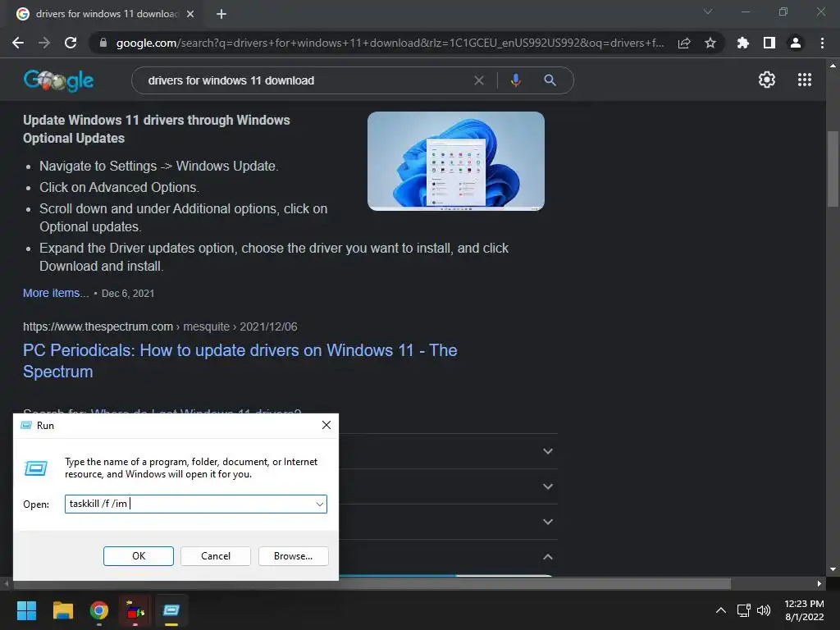Image resolution: width=840 pixels, height=630 pixels.
Task: Open the network tray icon
Action: click(743, 610)
